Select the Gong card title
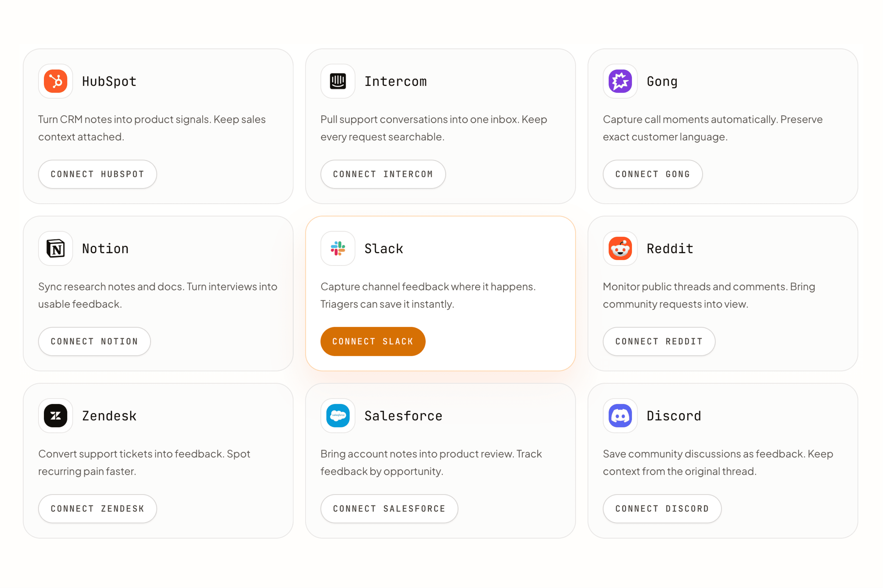 (662, 81)
